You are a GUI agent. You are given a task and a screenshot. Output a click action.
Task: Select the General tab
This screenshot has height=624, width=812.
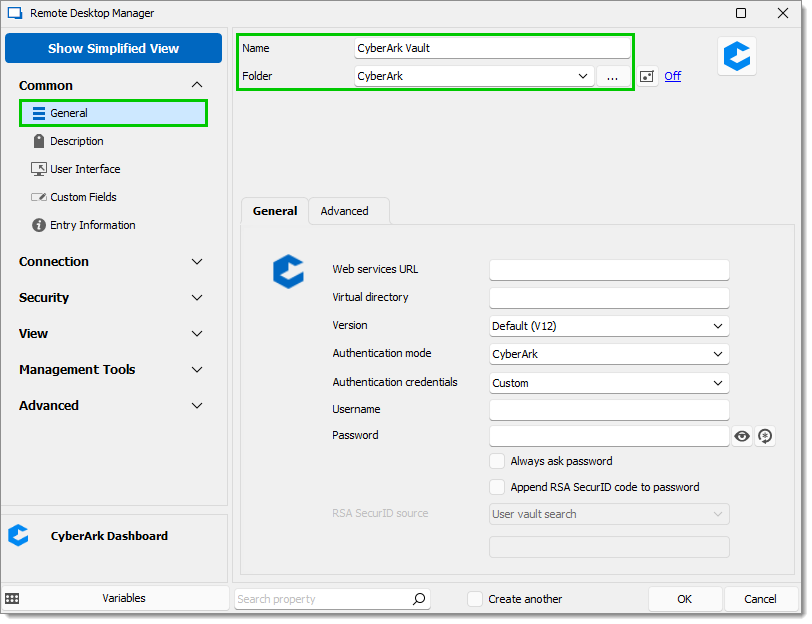click(x=275, y=211)
